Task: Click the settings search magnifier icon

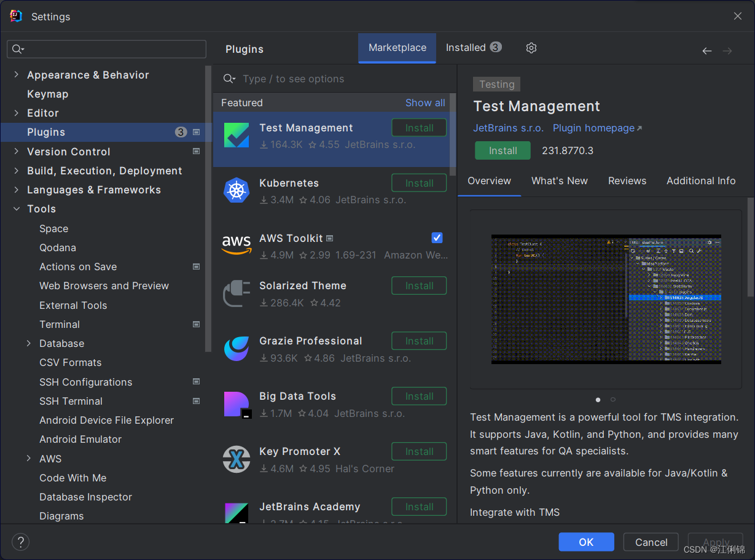Action: (x=18, y=49)
